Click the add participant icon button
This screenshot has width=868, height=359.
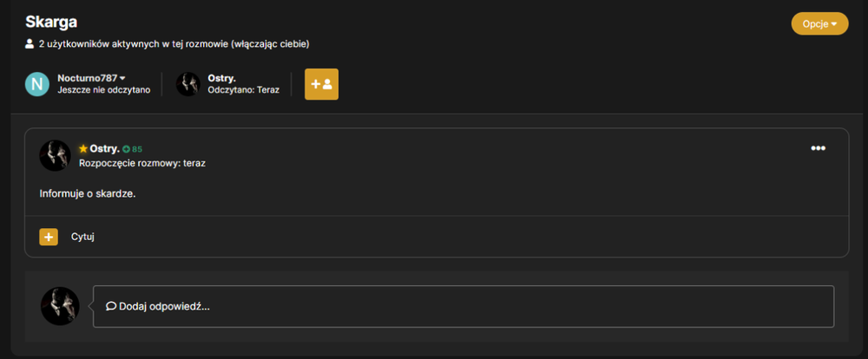321,84
